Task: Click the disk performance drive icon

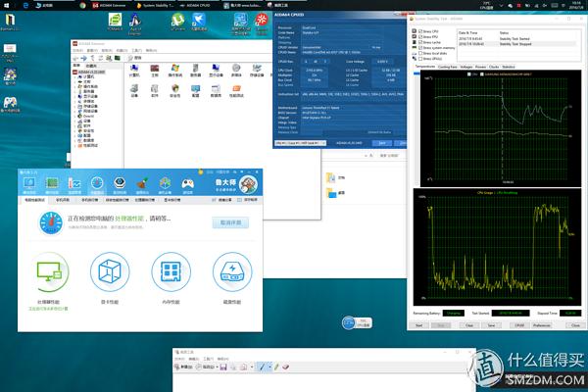Action: [x=232, y=272]
